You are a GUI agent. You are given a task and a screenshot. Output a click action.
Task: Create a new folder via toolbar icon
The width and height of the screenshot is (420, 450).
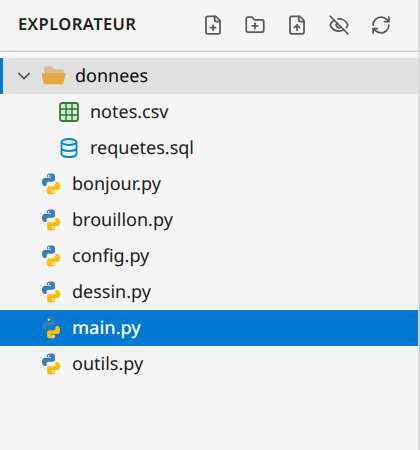(x=255, y=25)
